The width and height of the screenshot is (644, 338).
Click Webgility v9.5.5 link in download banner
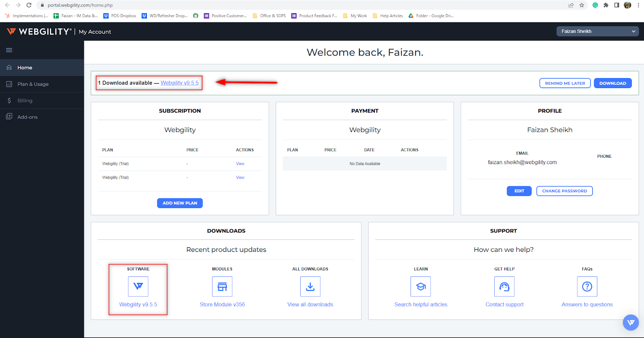(x=180, y=83)
